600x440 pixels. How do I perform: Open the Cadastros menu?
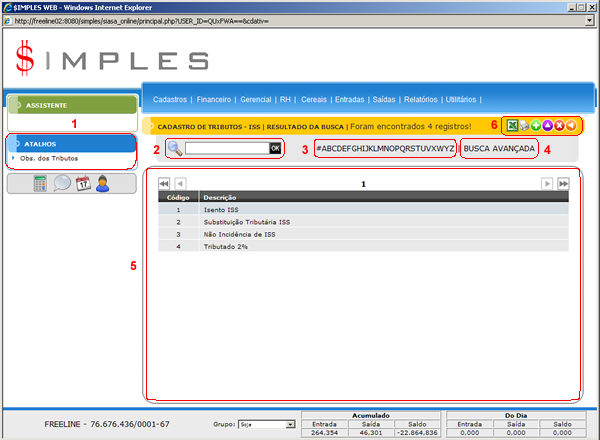171,100
